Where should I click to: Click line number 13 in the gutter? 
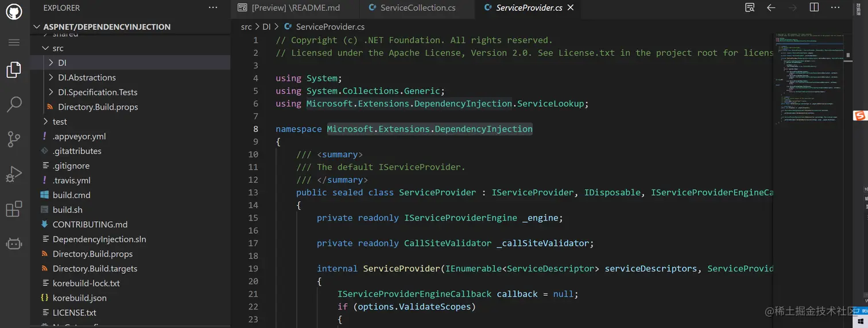tap(253, 192)
